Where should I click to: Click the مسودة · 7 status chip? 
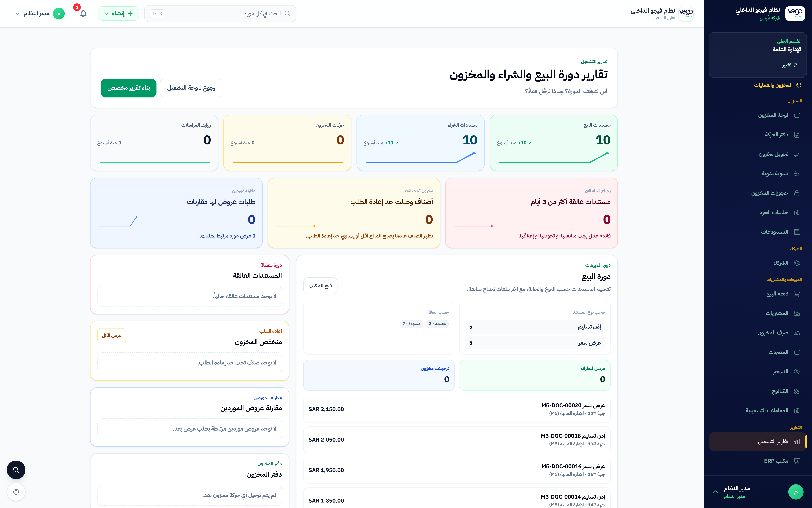(x=411, y=324)
